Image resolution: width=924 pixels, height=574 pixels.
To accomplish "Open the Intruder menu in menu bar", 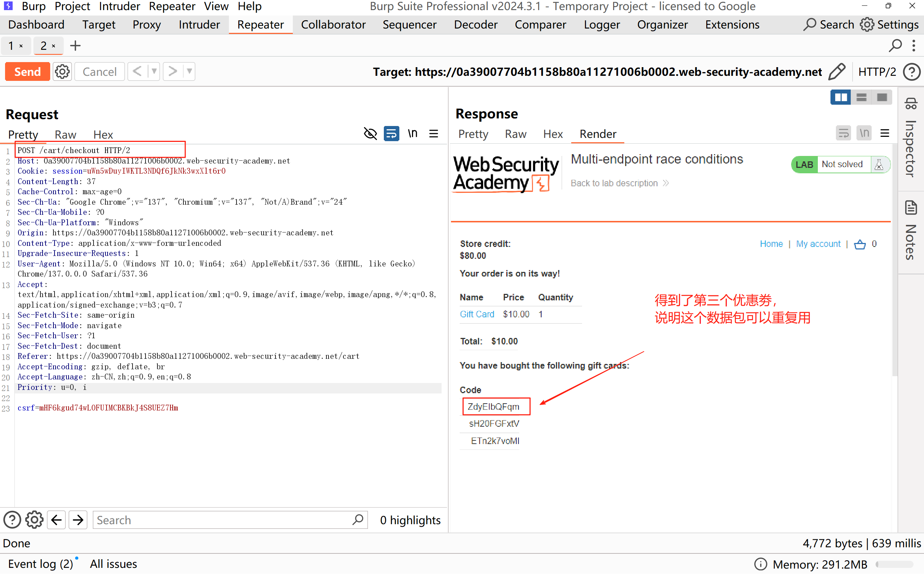I will [x=119, y=6].
